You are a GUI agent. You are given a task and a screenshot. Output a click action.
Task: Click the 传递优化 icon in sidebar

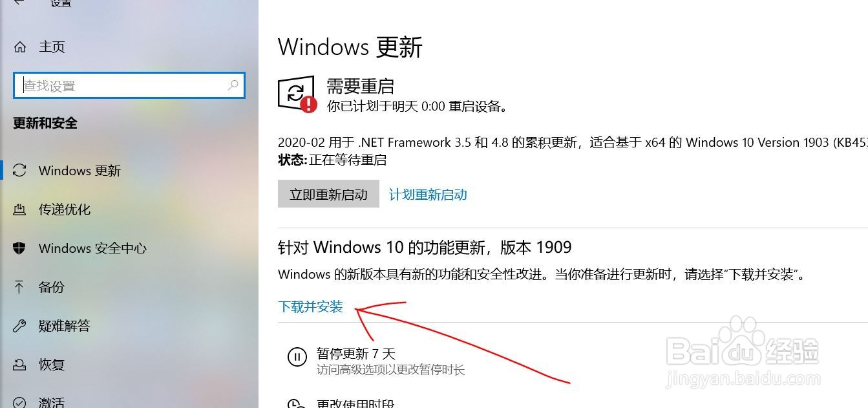coord(20,209)
